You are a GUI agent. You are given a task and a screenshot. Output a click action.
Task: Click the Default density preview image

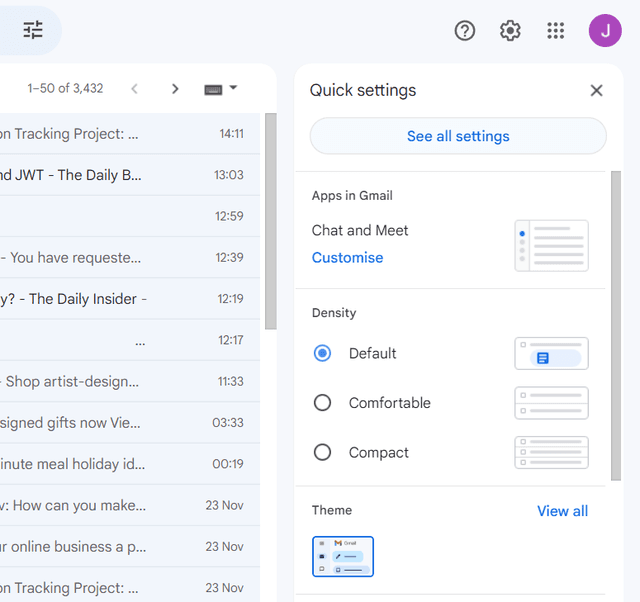click(x=551, y=353)
